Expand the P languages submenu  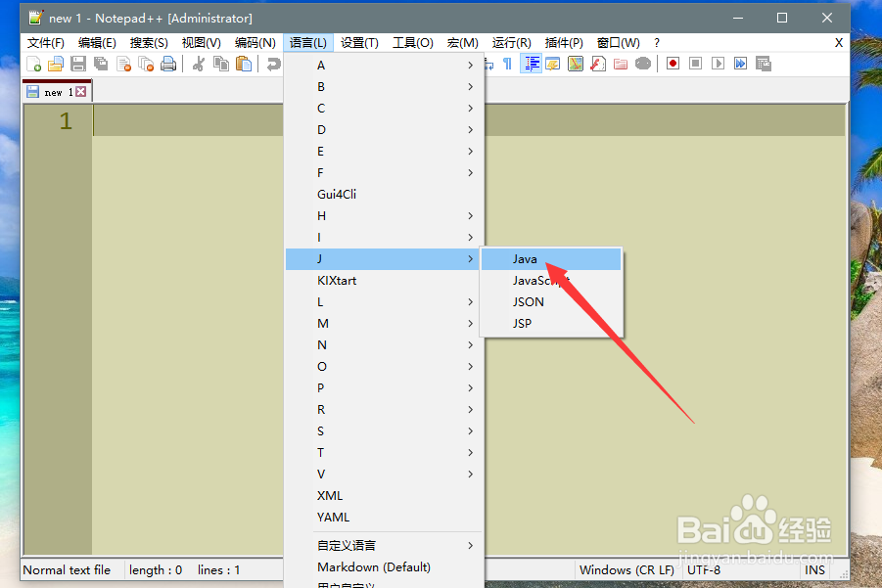(x=384, y=387)
